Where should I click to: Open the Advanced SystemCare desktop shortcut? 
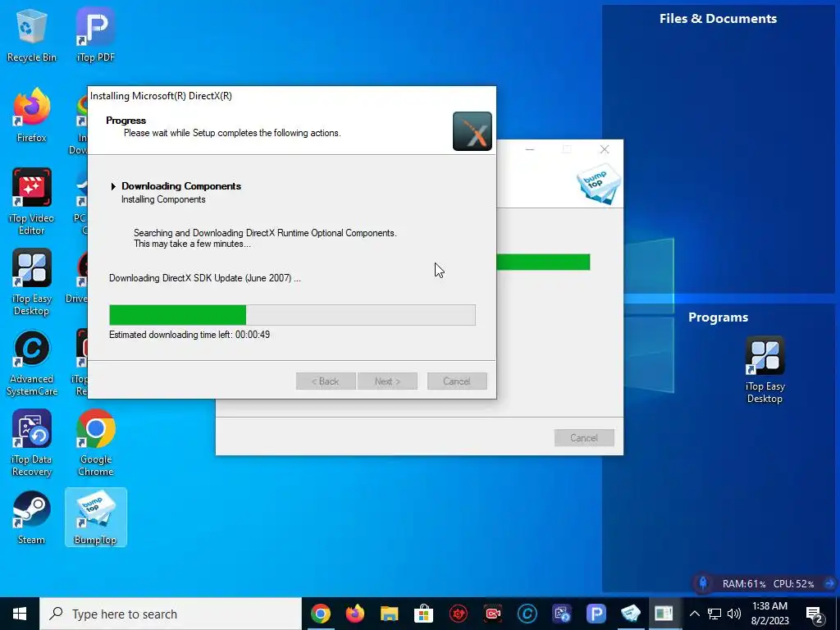[31, 363]
